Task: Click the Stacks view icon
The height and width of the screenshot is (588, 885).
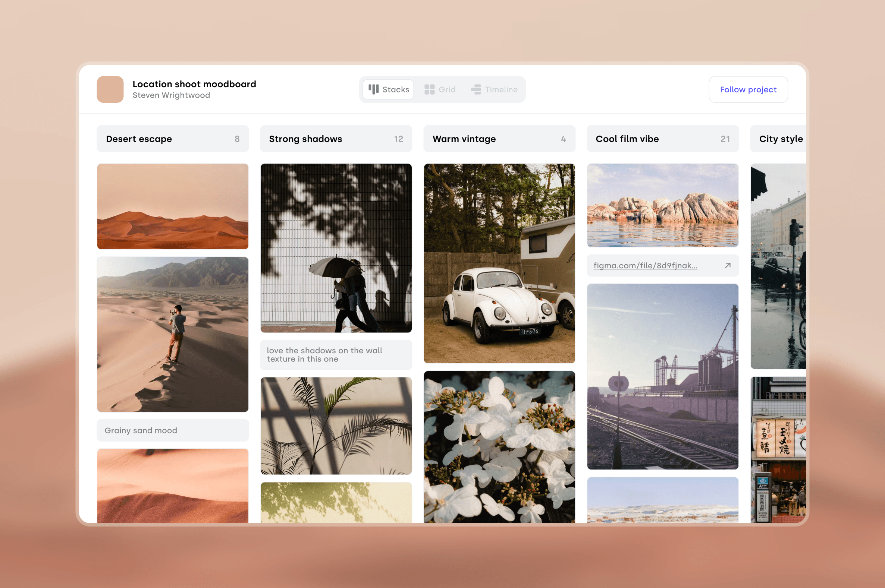Action: [x=373, y=89]
